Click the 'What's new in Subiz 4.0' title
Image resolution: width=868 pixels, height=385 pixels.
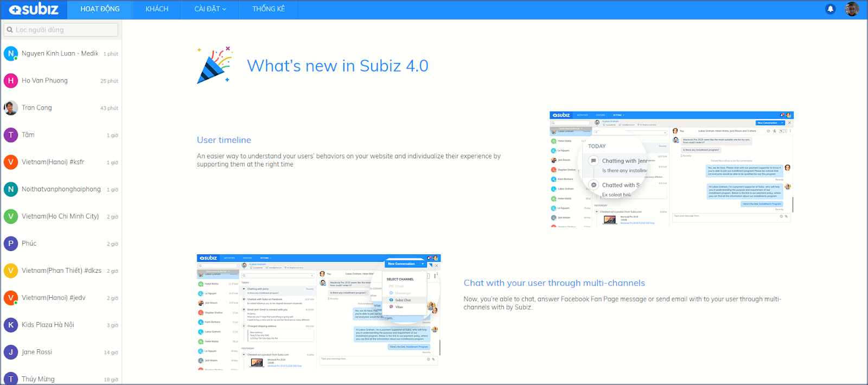coord(337,66)
